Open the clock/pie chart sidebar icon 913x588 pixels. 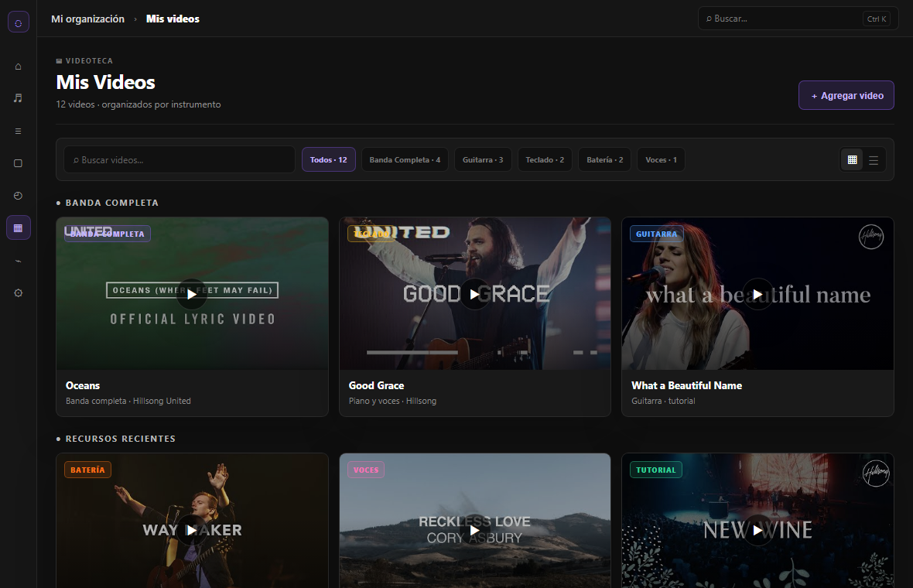[x=18, y=196]
